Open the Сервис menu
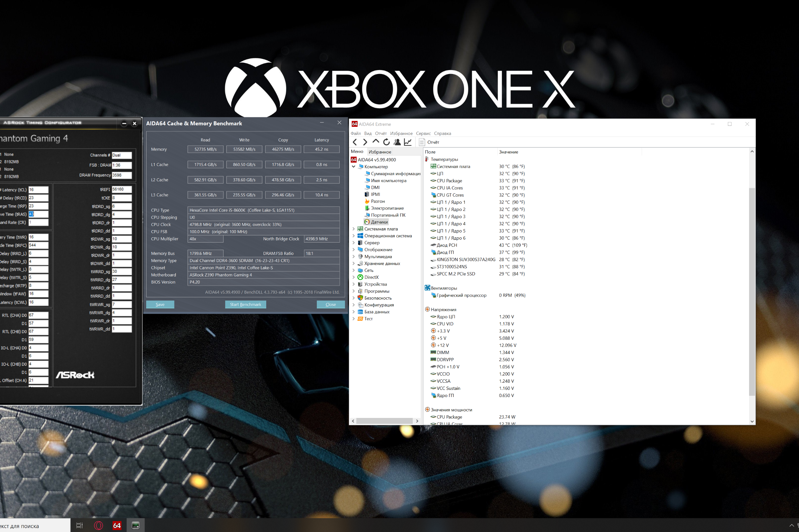 [423, 133]
